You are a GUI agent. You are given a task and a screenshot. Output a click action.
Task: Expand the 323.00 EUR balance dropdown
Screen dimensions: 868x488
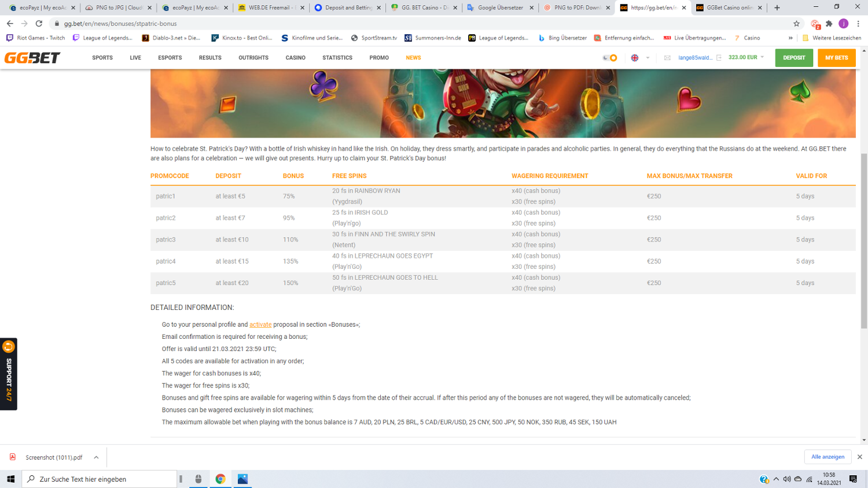[762, 57]
